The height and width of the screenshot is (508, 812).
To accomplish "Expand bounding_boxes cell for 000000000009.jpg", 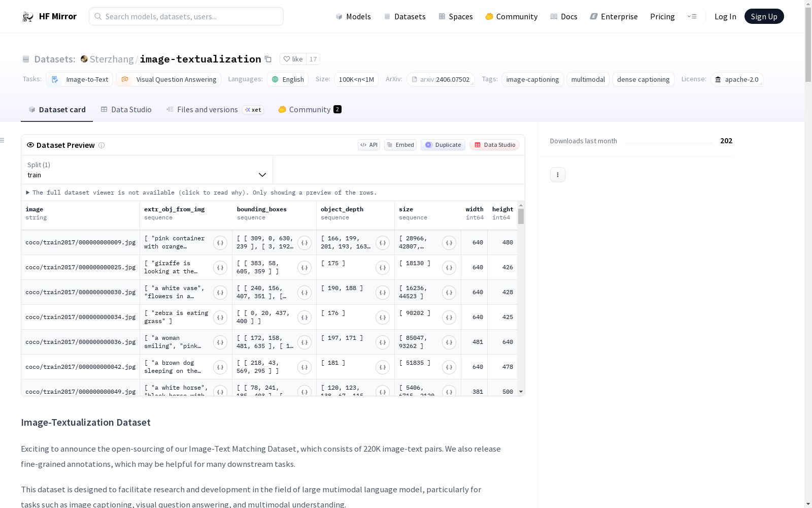I will (x=304, y=243).
